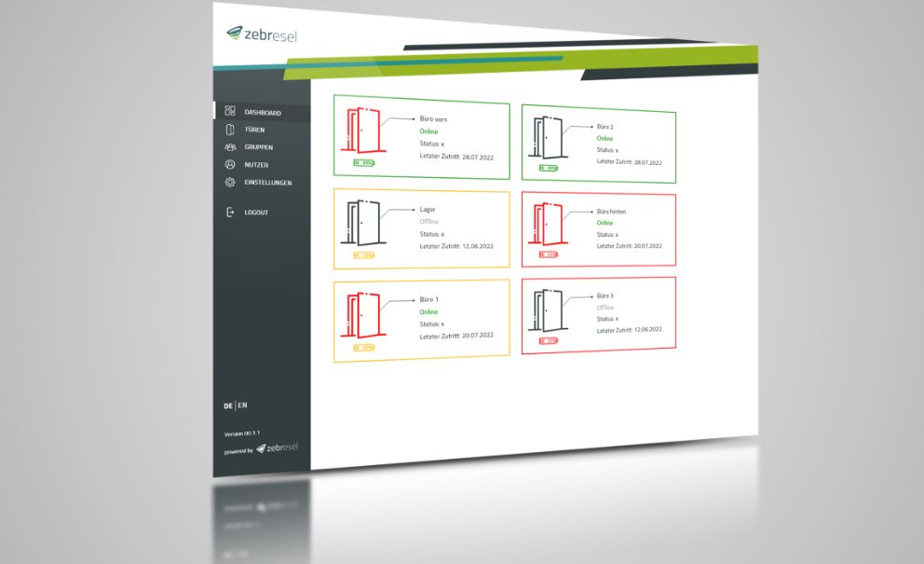Click Online status of Büro 2

tap(605, 139)
